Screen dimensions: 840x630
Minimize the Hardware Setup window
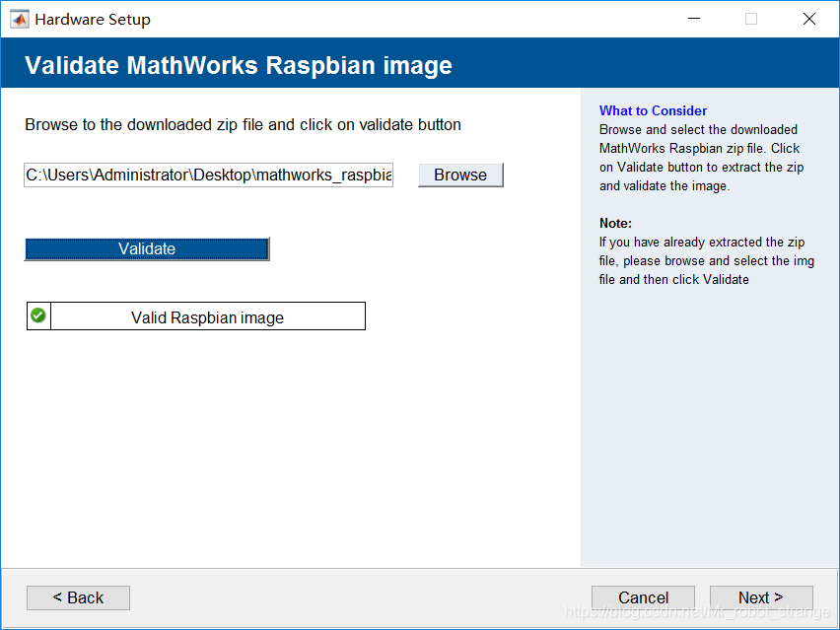pos(693,19)
